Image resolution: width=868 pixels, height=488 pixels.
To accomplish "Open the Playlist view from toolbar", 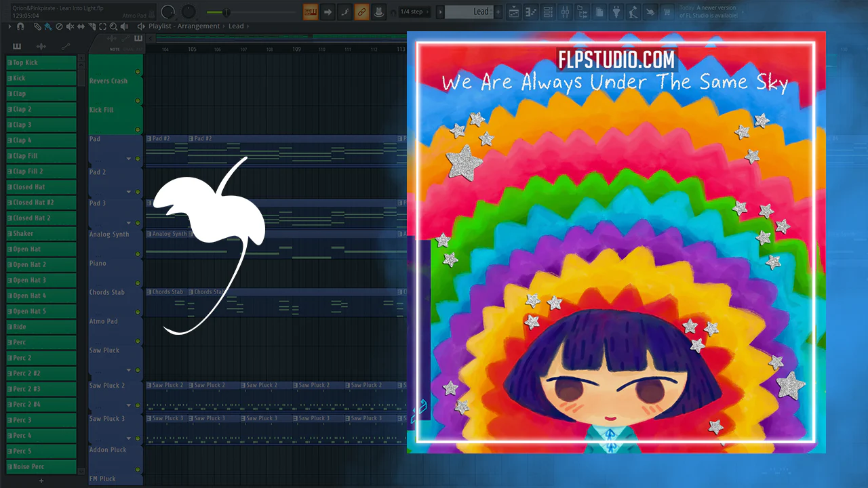I will (x=514, y=12).
